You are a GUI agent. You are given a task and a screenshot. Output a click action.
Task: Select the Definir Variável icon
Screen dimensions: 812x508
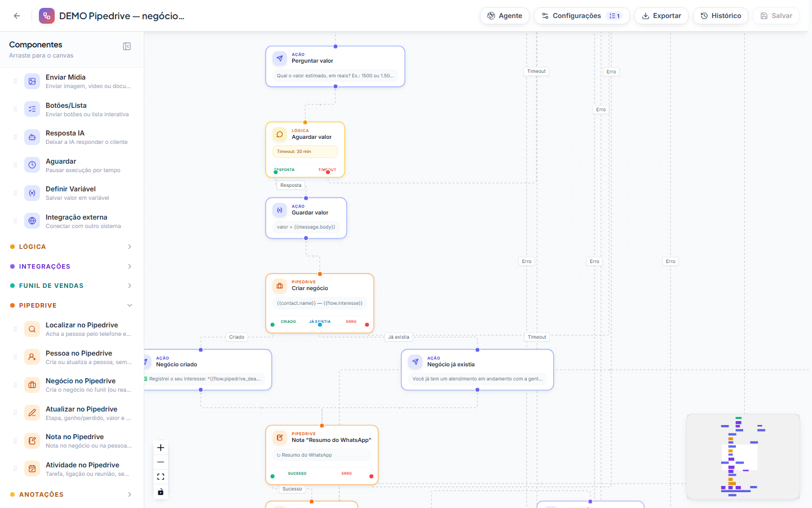pos(32,193)
